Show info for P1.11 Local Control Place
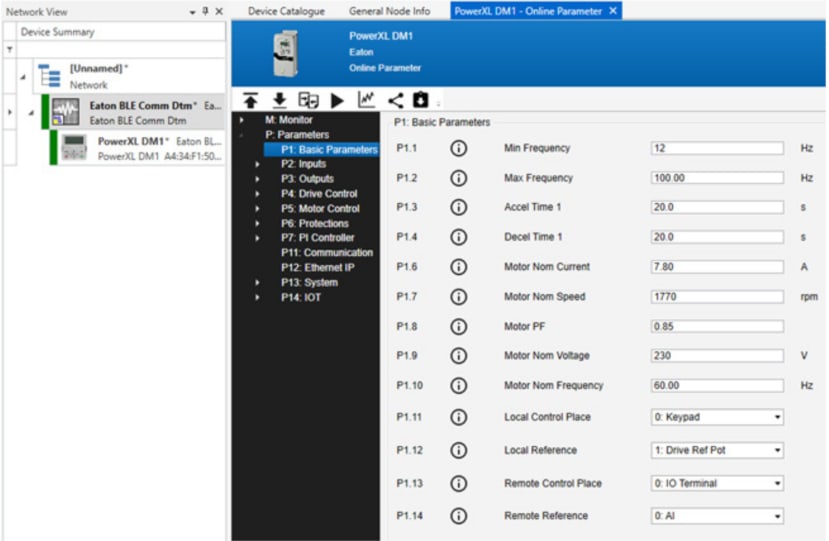Screen dimensions: 829x541 point(459,417)
